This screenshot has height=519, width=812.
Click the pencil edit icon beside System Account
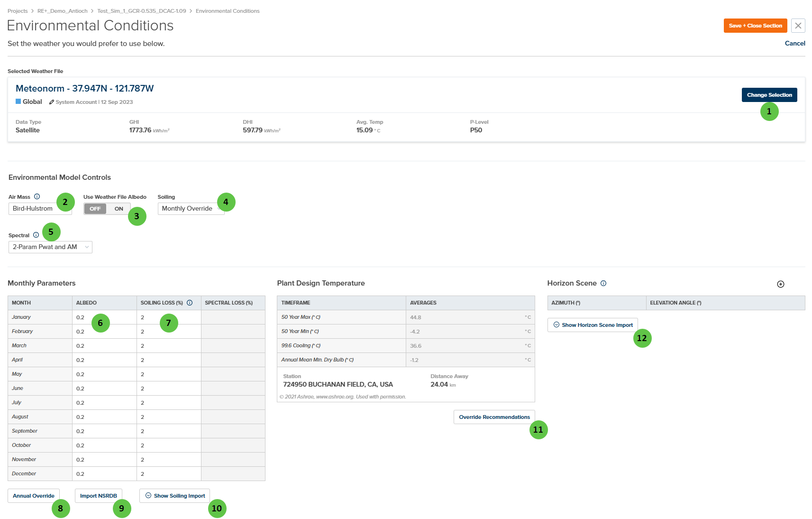click(x=52, y=102)
